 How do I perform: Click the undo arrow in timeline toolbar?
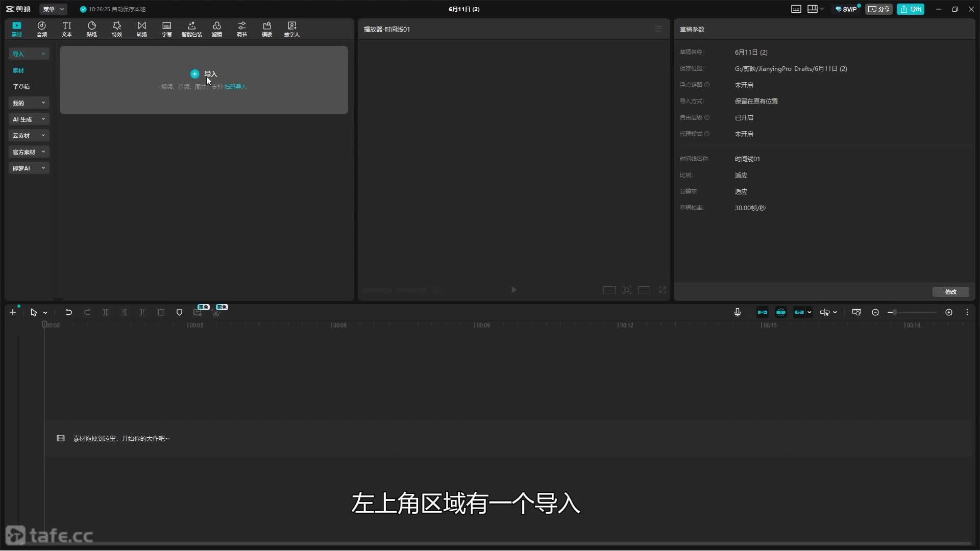coord(68,312)
